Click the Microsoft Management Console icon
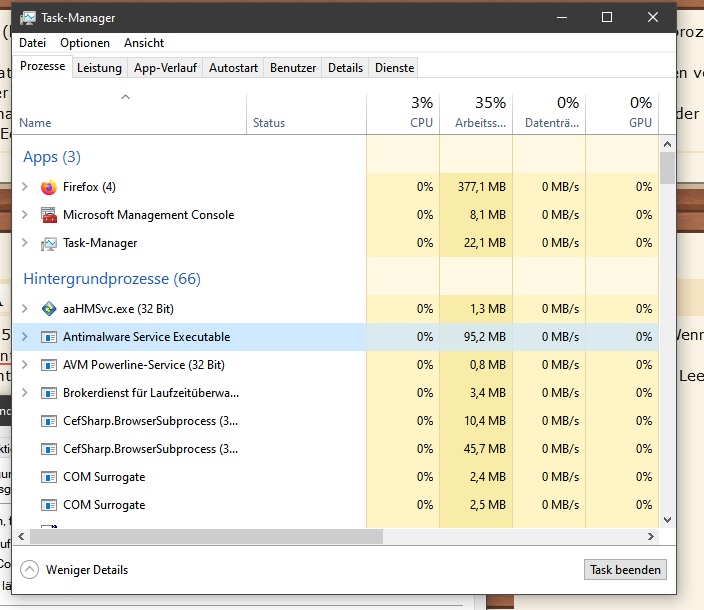This screenshot has width=704, height=610. [49, 215]
